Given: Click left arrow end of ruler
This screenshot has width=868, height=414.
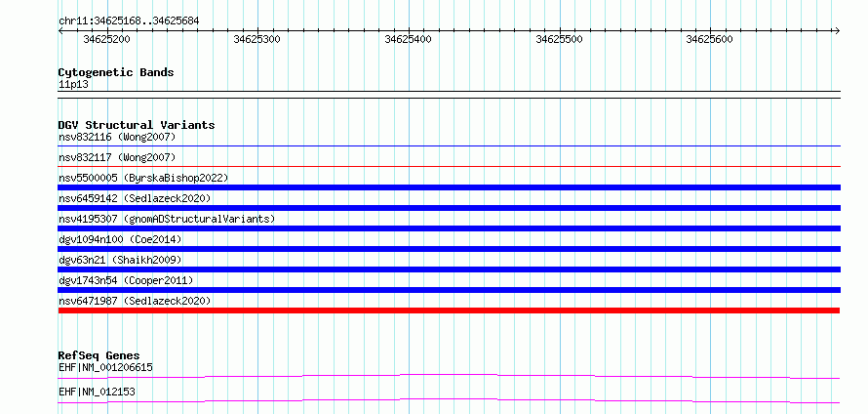Looking at the screenshot, I should (x=60, y=30).
